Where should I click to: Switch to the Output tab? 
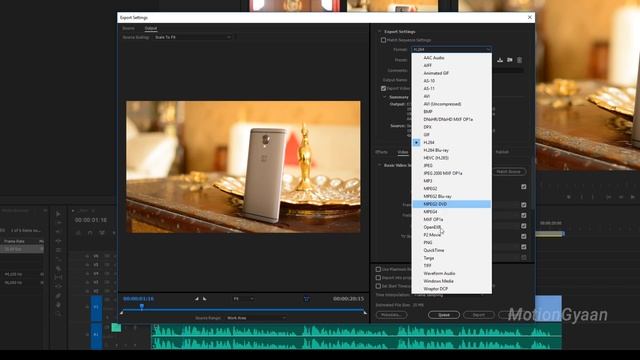(151, 28)
